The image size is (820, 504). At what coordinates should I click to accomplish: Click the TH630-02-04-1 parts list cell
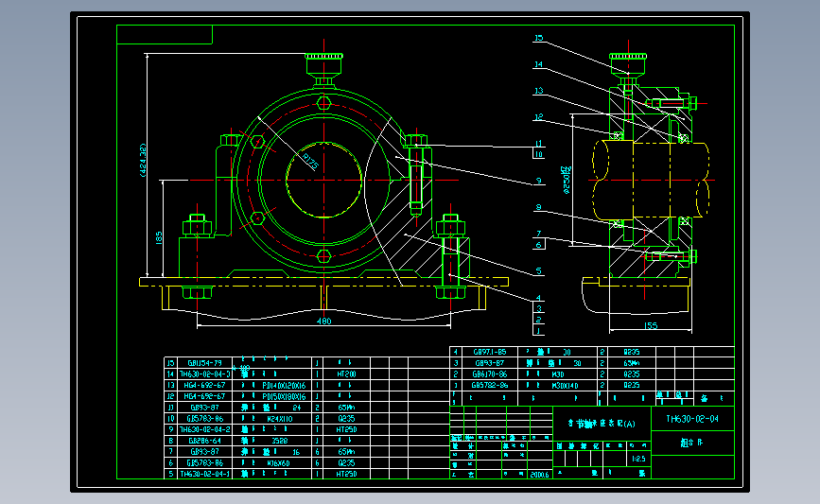click(x=204, y=474)
